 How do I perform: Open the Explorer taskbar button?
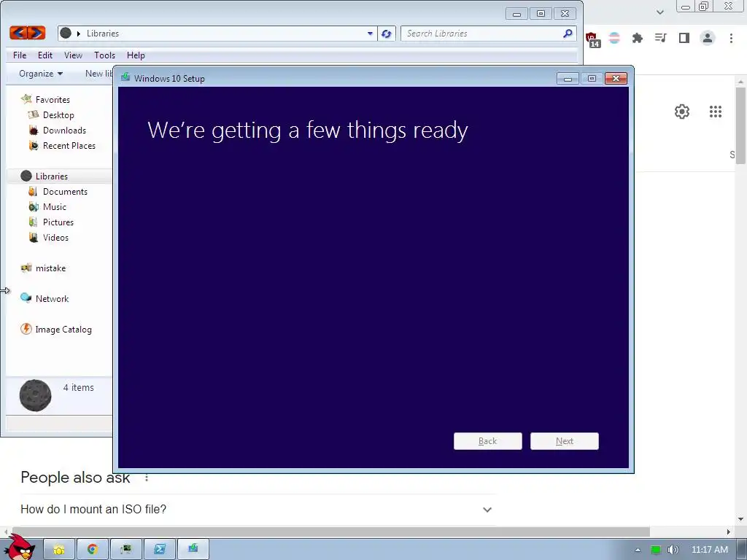coord(59,550)
